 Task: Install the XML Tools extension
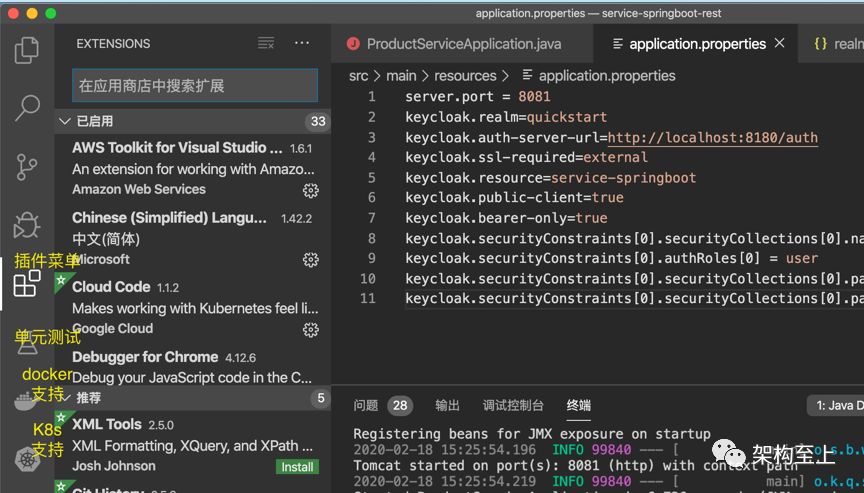297,467
